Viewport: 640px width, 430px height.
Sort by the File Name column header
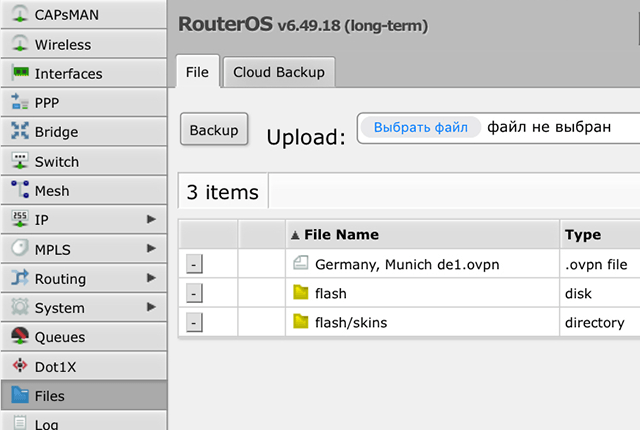422,234
